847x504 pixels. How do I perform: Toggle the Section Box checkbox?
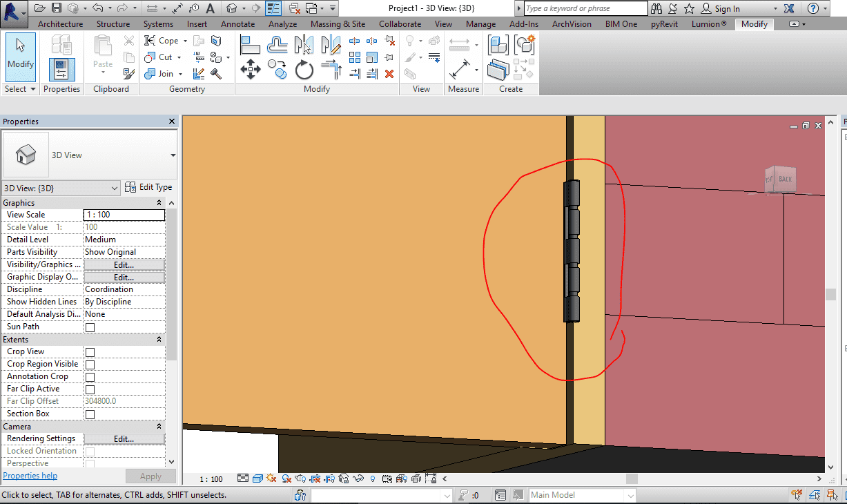pos(90,414)
